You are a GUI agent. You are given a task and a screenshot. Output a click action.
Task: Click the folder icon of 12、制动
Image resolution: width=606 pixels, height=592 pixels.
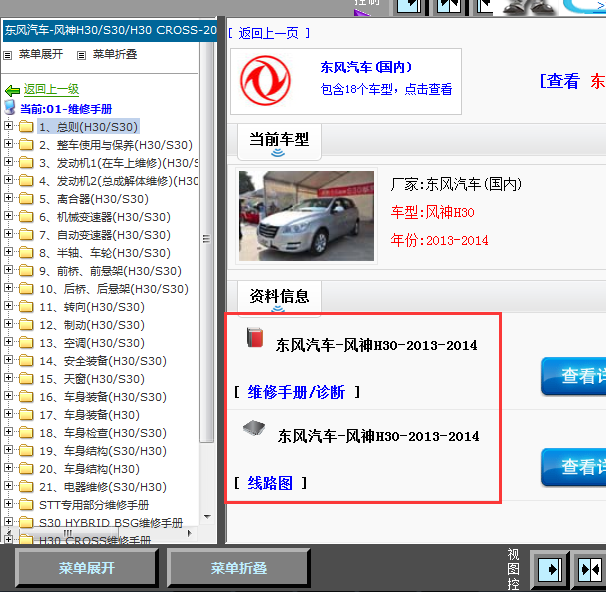(26, 325)
